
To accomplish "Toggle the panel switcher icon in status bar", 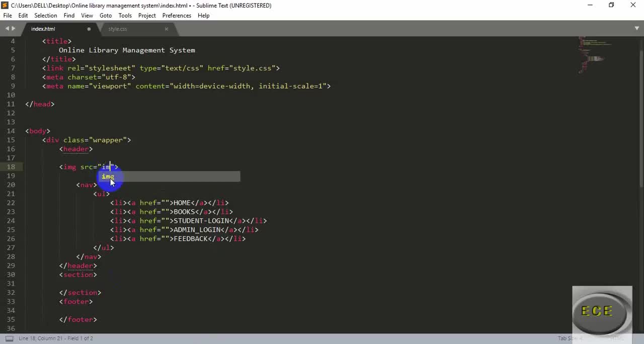I will pos(9,338).
